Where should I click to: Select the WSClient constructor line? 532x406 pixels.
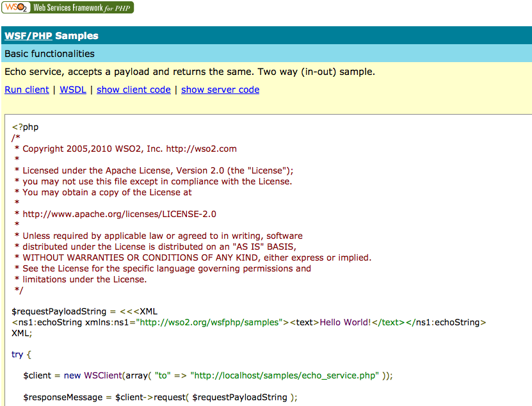point(192,375)
